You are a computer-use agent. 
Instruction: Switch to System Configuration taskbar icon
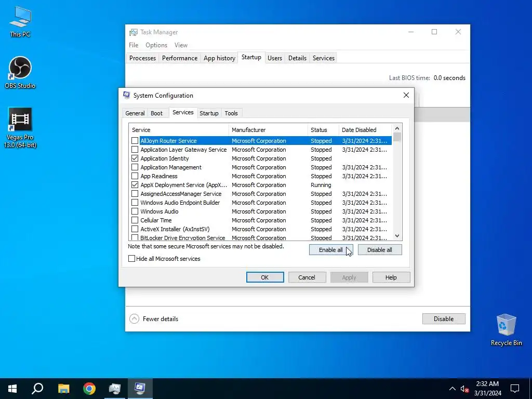(140, 388)
